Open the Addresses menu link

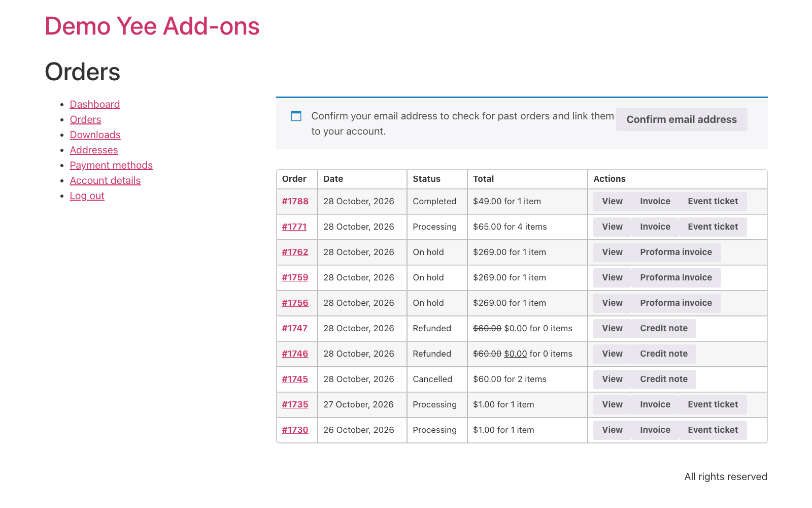point(94,150)
